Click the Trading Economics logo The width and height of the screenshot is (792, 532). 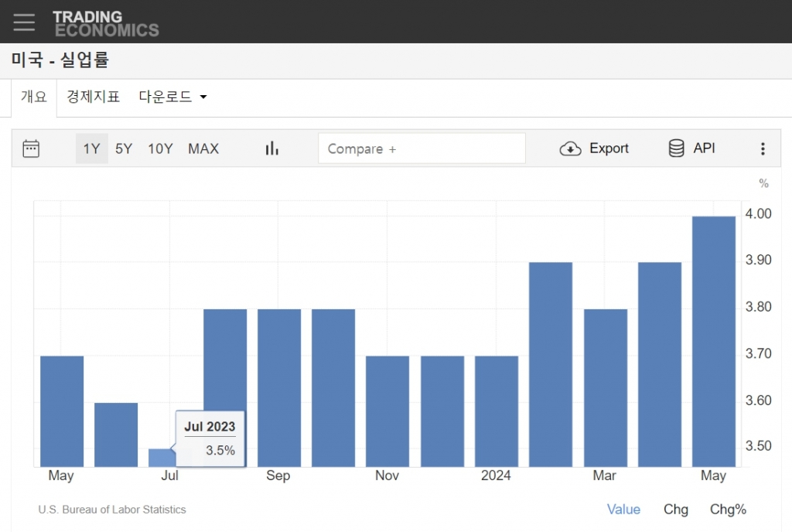coord(105,23)
